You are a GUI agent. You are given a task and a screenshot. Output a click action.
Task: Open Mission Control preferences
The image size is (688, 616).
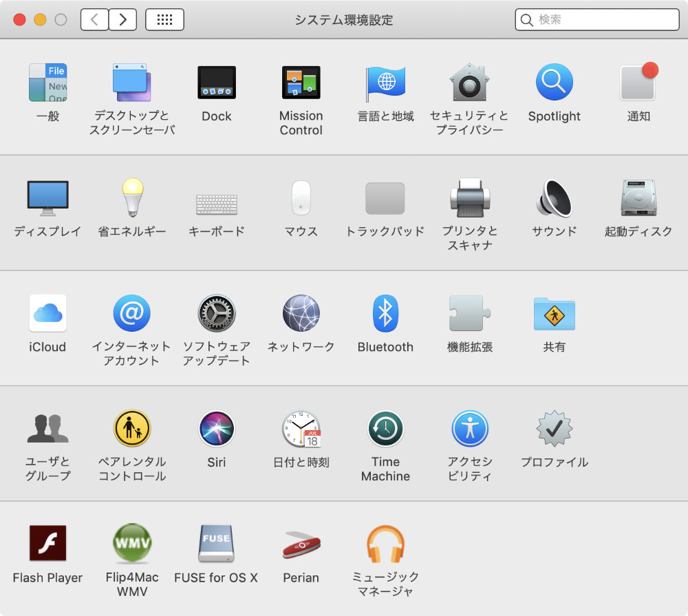point(301,83)
